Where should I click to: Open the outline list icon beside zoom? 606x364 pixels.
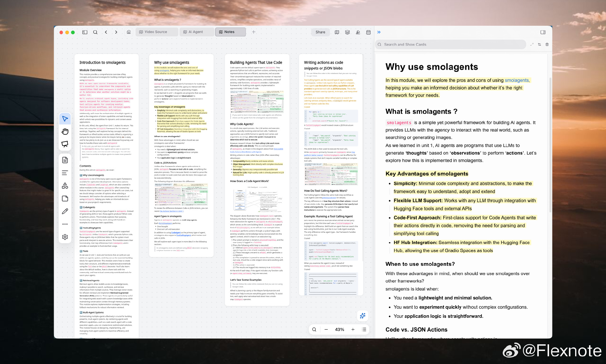tap(364, 329)
